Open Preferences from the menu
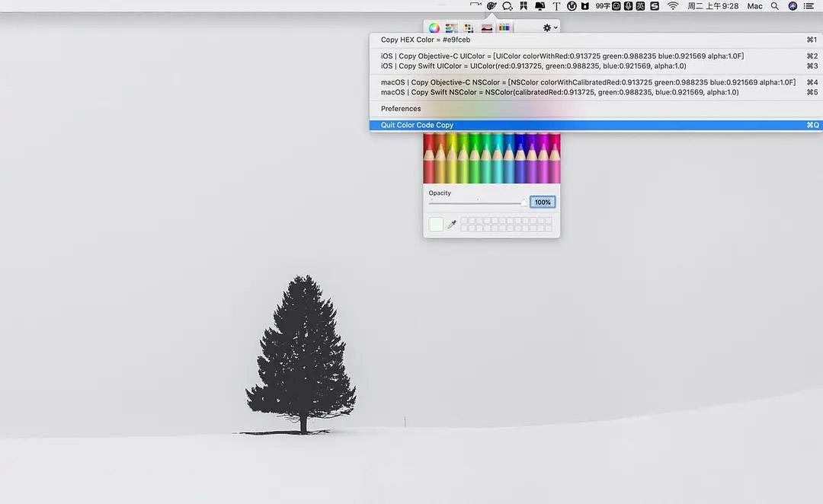This screenshot has height=504, width=823. coord(596,109)
